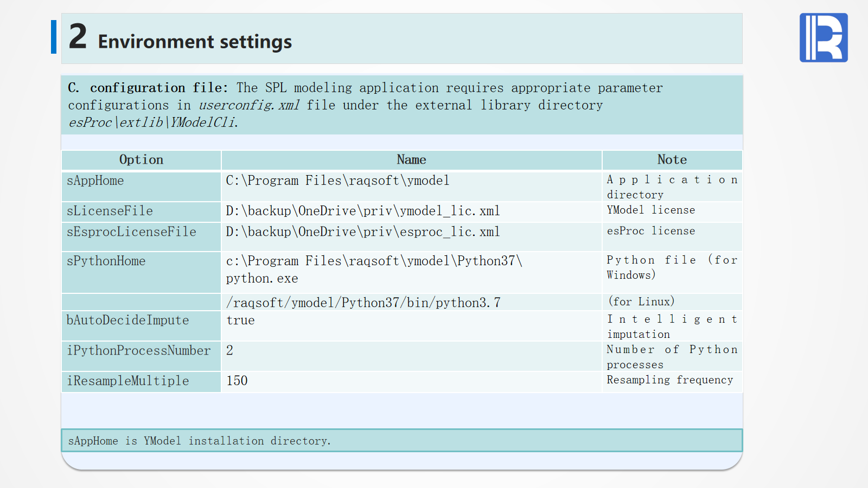Click the Environment settings slide title
Viewport: 868px width, 488px height.
coord(195,42)
